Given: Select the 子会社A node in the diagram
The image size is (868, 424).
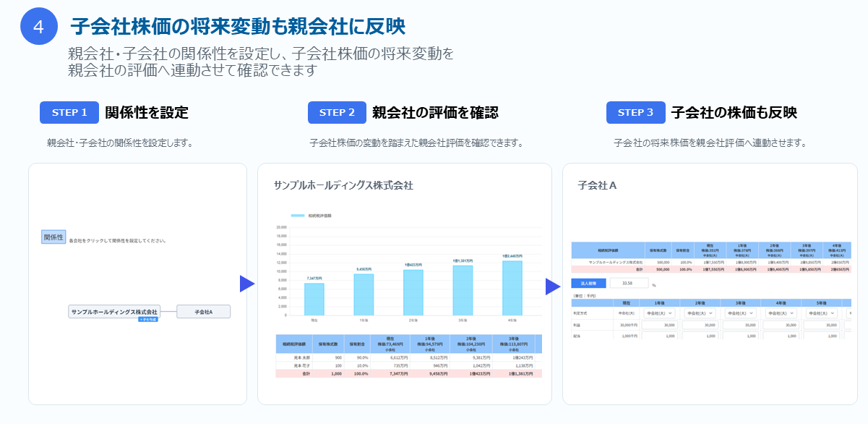Looking at the screenshot, I should tap(203, 312).
